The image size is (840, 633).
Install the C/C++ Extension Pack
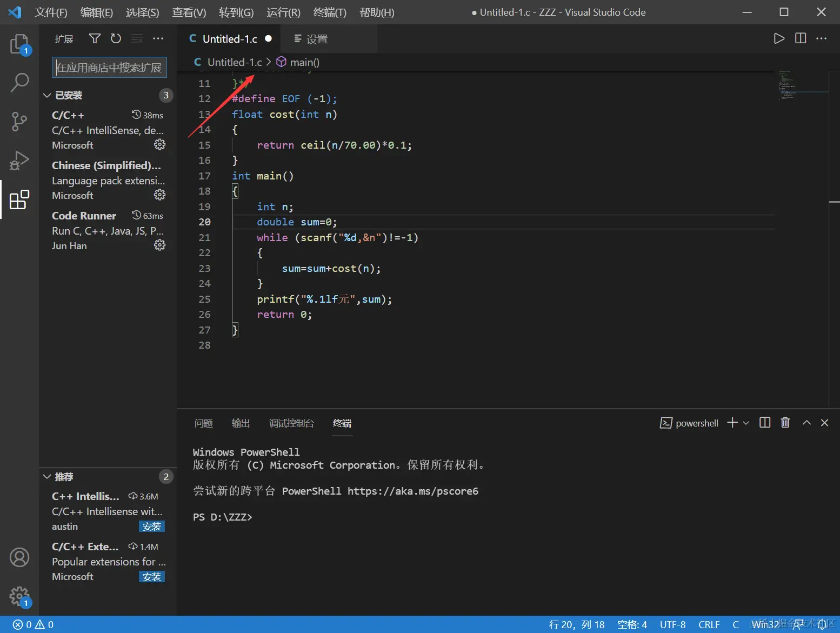point(152,577)
